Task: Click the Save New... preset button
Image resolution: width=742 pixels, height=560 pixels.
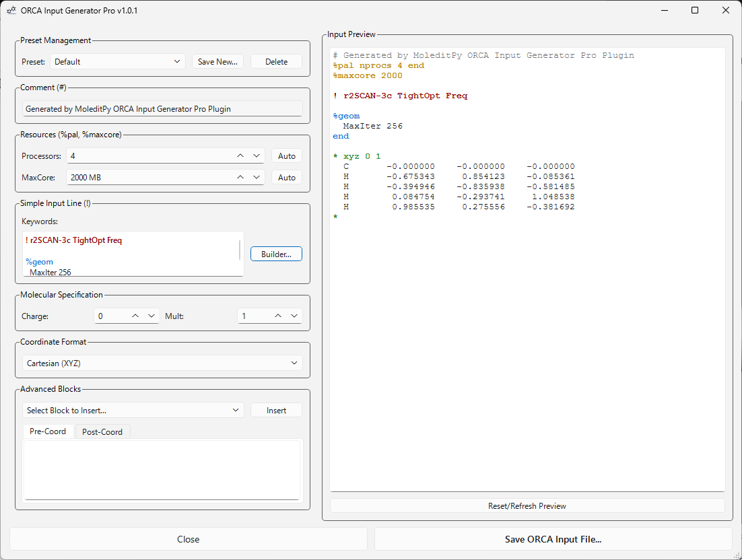Action: [x=217, y=61]
